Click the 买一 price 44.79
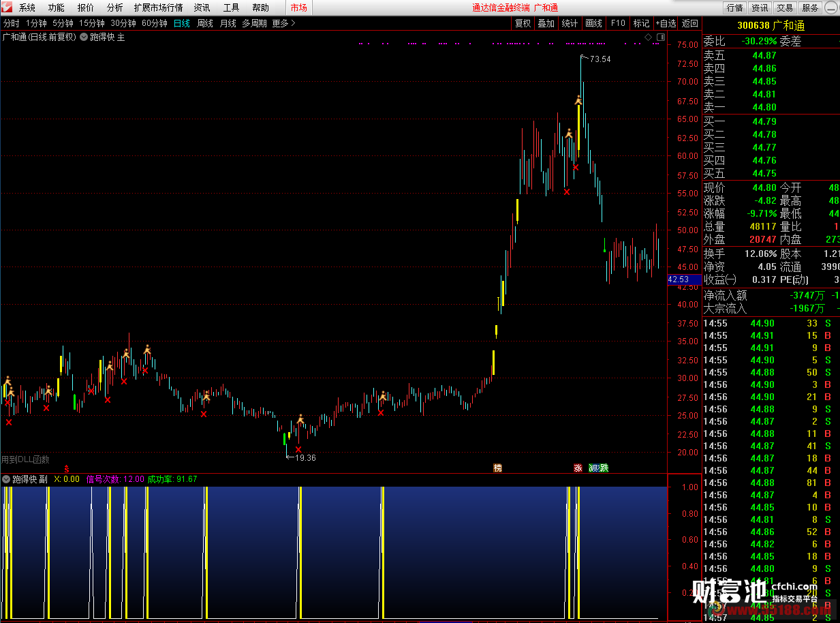Screen dimensions: 840x623 (x=764, y=121)
